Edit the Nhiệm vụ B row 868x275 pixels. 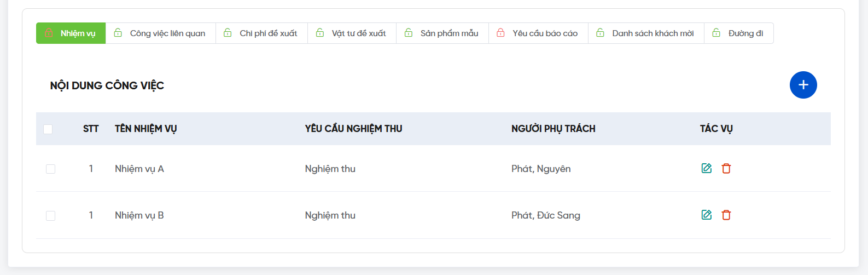point(706,215)
